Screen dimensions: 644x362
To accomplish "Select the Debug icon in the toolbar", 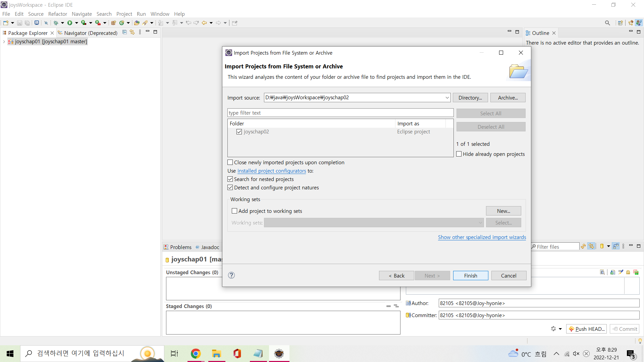I will (56, 23).
